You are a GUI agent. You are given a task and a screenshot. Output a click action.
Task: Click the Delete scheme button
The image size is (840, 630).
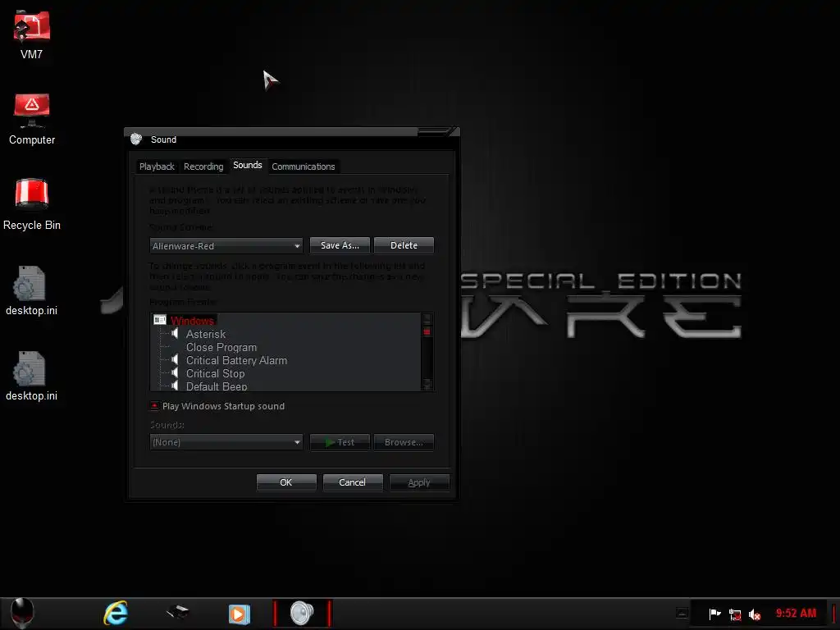click(x=404, y=245)
